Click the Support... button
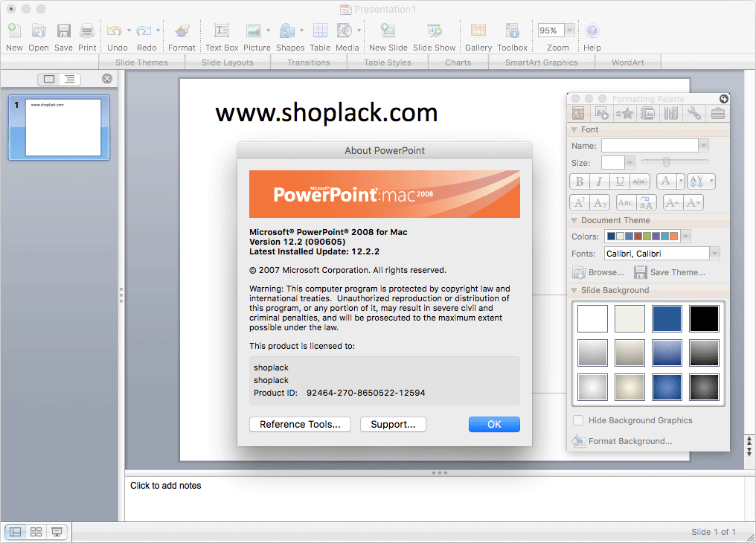Screen dimensions: 756x543 (x=393, y=425)
